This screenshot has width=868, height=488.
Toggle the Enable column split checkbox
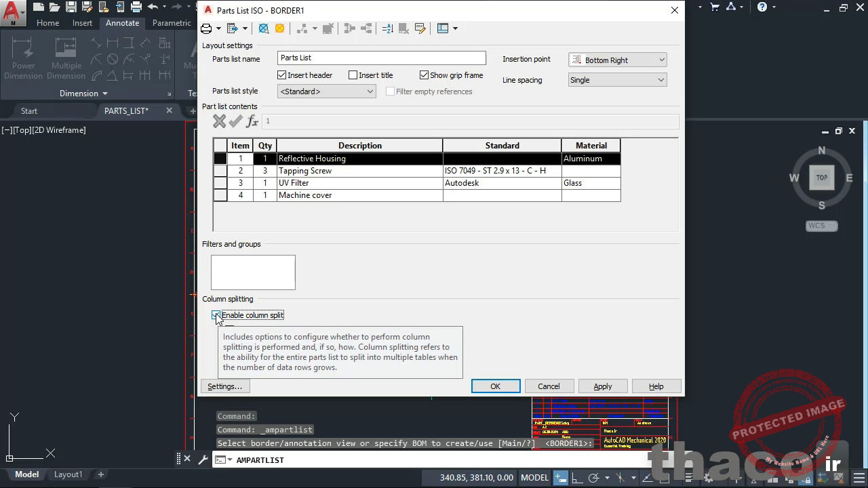pyautogui.click(x=216, y=315)
